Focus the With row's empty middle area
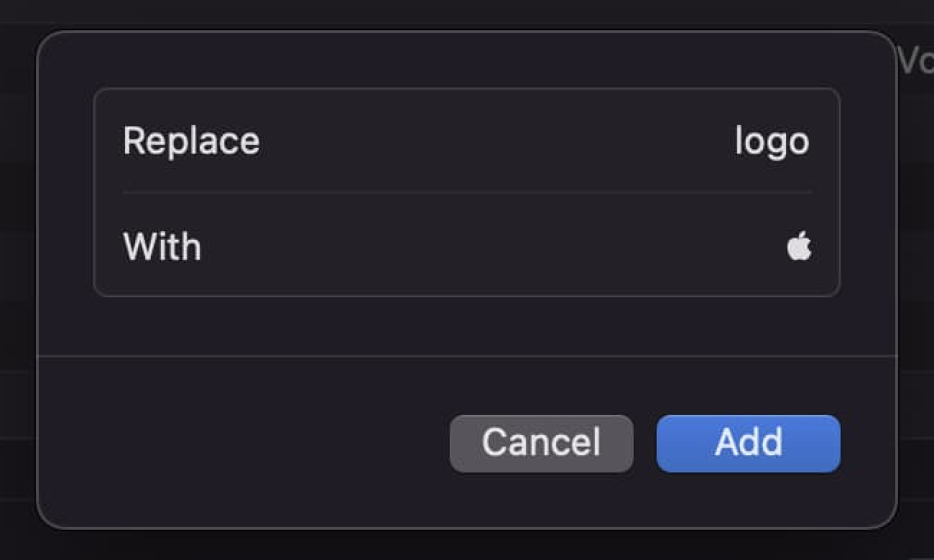This screenshot has width=934, height=560. pyautogui.click(x=489, y=247)
